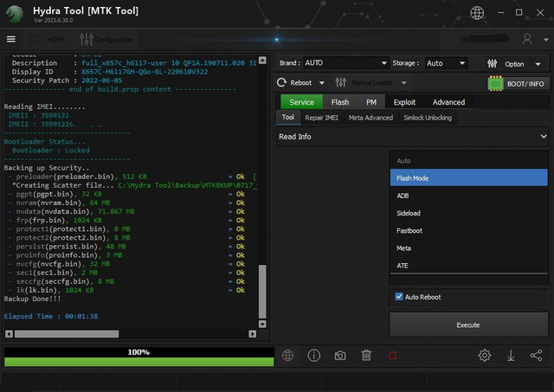Choose ADB in mode list
Image resolution: width=554 pixels, height=392 pixels.
coord(469,196)
